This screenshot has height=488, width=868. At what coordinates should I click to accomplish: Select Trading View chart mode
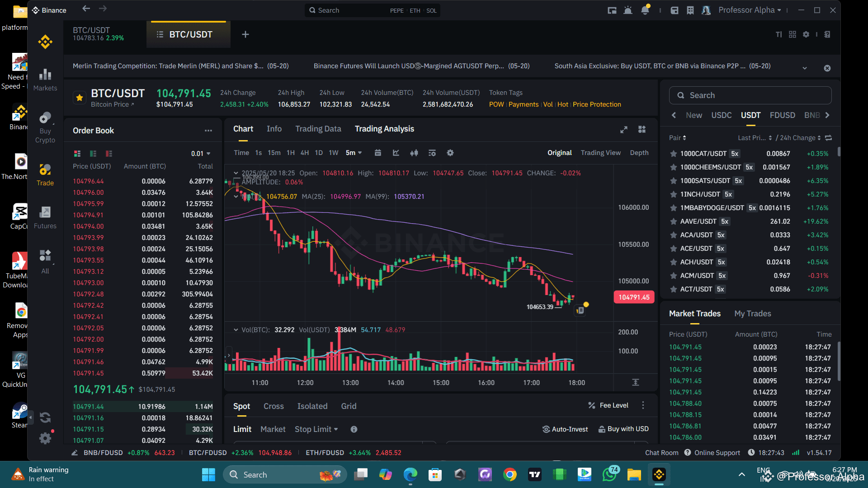[x=601, y=153]
